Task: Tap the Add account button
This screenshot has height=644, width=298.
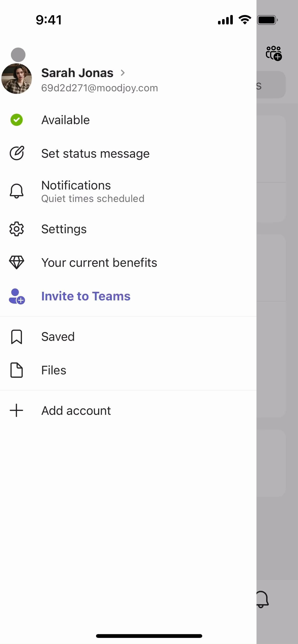Action: [x=76, y=411]
